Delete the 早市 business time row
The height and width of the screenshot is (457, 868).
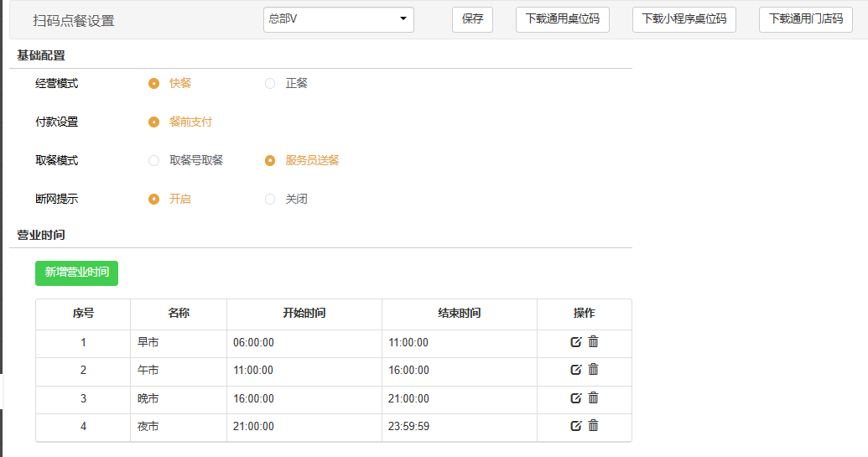593,342
